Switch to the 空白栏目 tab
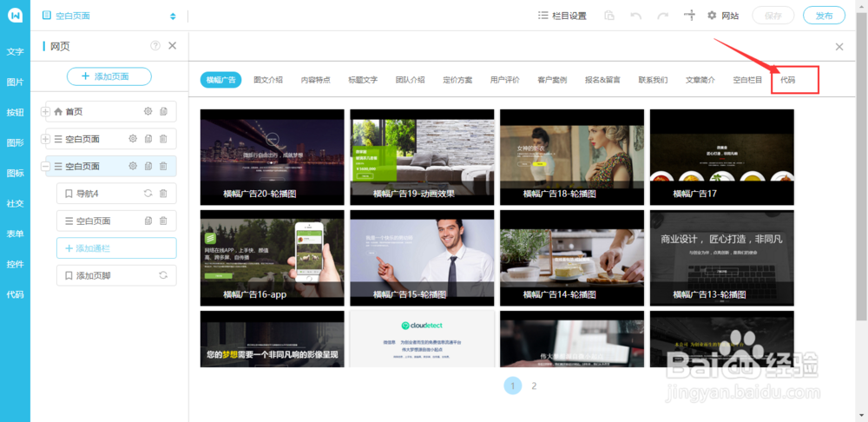This screenshot has height=422, width=868. pyautogui.click(x=748, y=80)
